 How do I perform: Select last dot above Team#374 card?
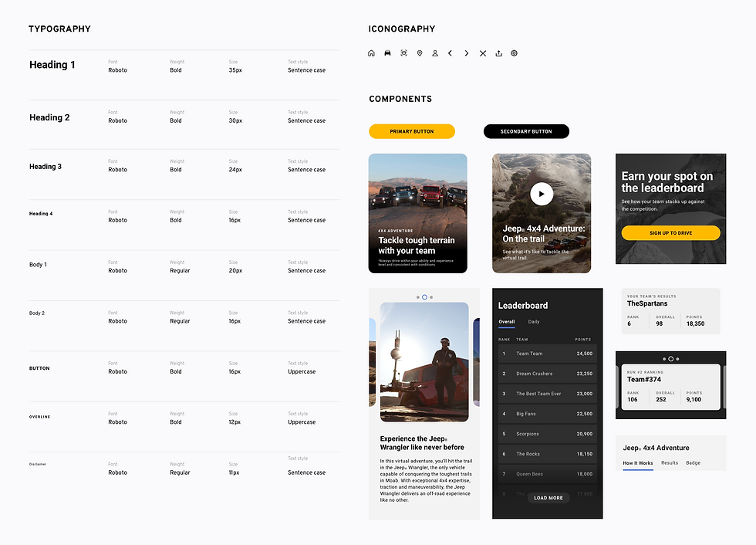tap(677, 359)
